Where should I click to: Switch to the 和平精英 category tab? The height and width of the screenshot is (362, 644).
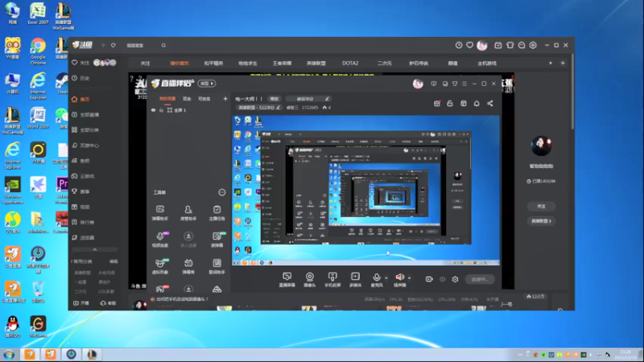coord(213,64)
